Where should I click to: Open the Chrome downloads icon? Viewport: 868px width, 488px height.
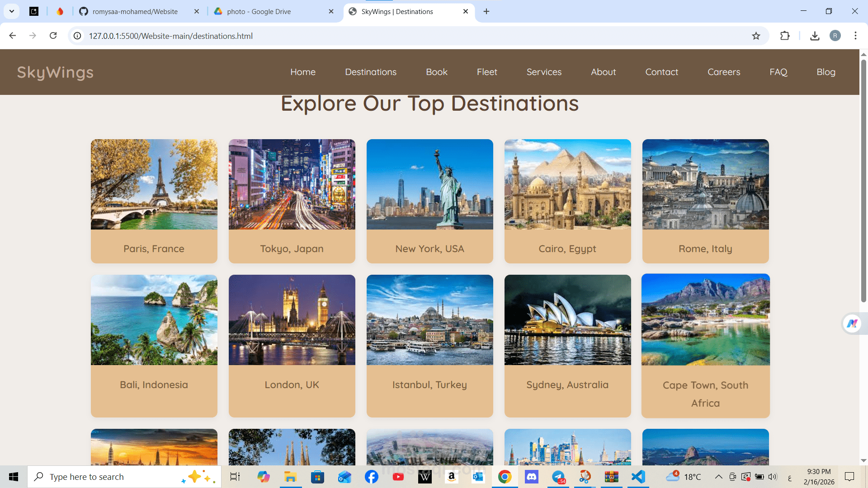pos(815,36)
